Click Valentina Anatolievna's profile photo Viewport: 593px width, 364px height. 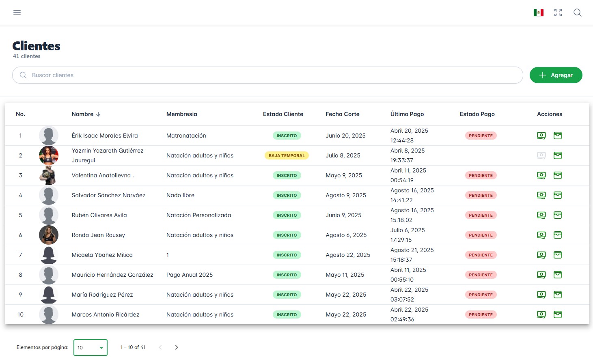(49, 175)
